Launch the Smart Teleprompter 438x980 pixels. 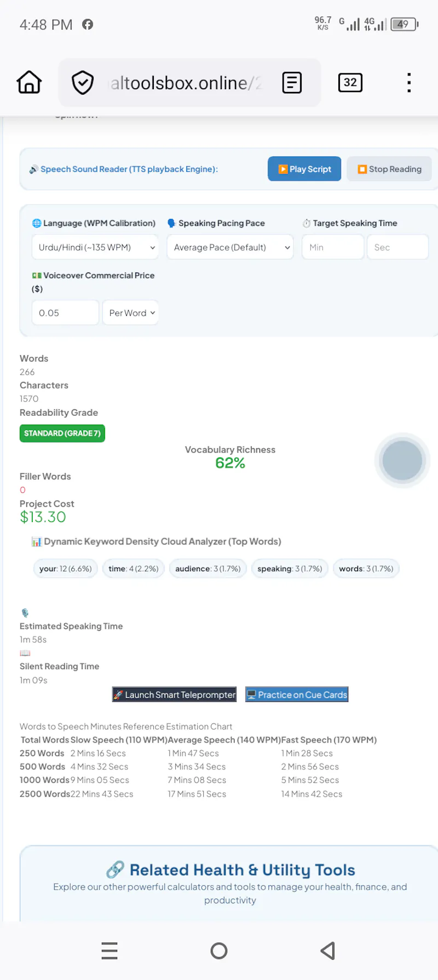175,694
